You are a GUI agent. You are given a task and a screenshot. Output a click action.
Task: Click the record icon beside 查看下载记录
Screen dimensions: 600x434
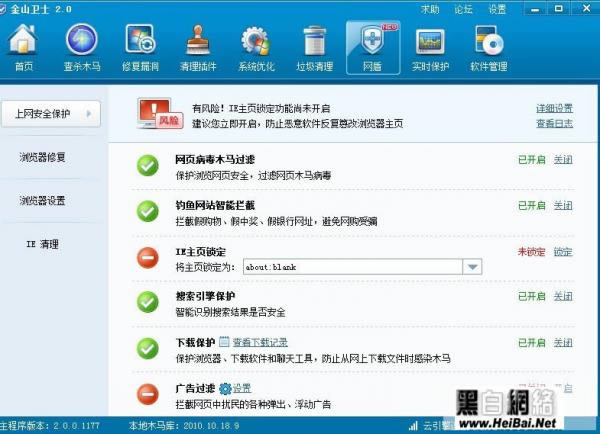(x=224, y=342)
